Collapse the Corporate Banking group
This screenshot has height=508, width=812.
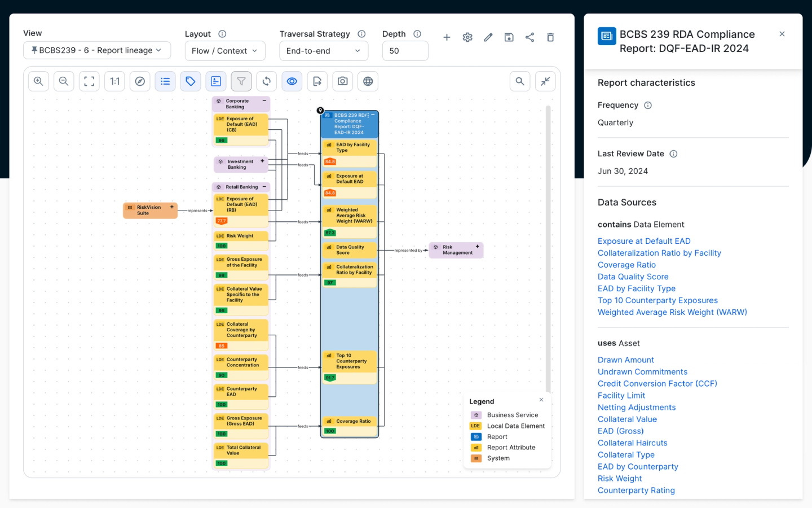(264, 101)
